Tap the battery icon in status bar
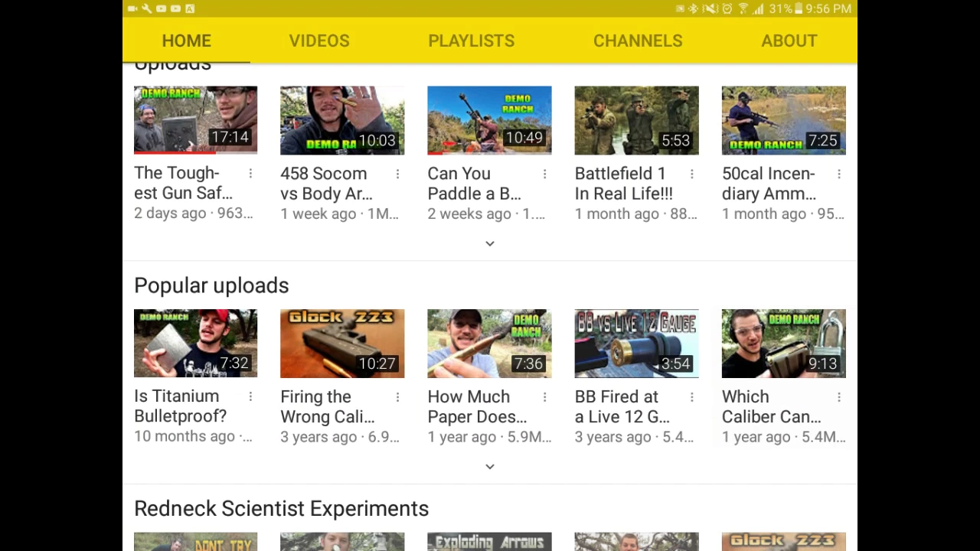 tap(799, 8)
